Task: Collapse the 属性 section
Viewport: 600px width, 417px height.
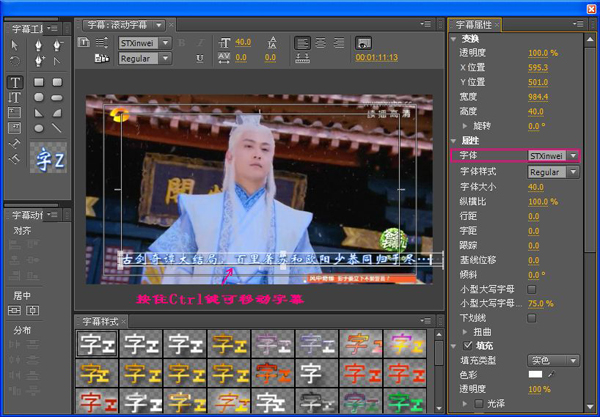Action: coord(453,141)
